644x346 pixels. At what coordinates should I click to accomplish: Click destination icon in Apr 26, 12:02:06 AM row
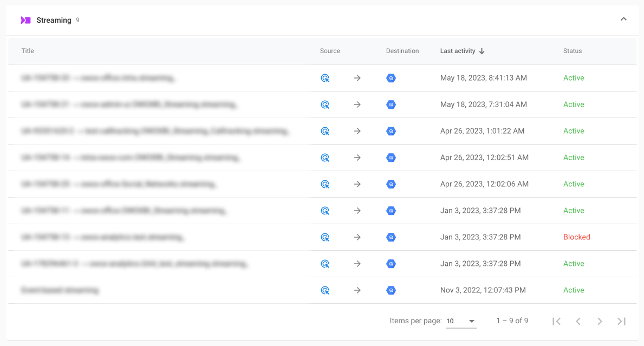pos(391,184)
